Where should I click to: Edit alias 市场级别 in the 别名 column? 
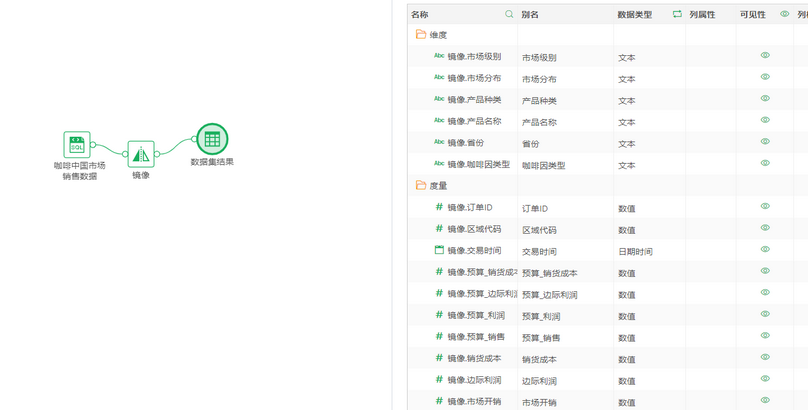tap(539, 58)
